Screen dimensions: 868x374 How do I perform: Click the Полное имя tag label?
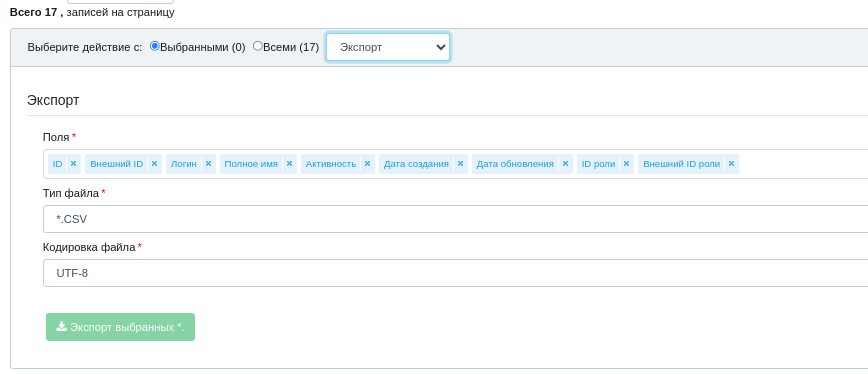point(251,164)
